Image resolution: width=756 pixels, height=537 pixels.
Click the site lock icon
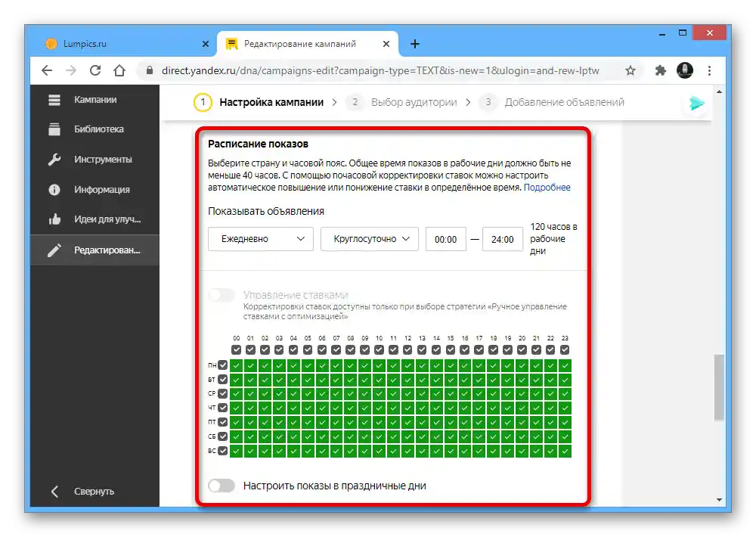pyautogui.click(x=150, y=70)
